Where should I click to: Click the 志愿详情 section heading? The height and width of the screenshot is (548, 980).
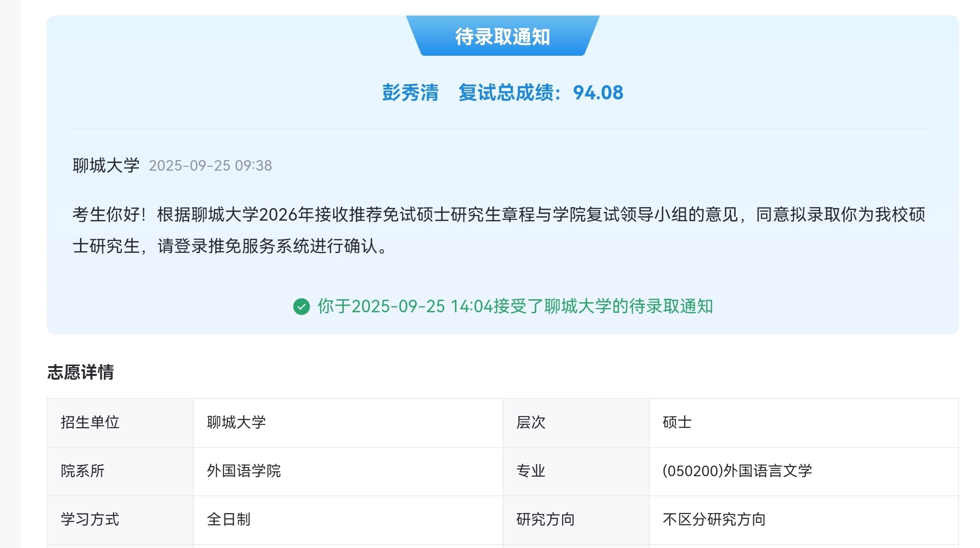point(80,372)
